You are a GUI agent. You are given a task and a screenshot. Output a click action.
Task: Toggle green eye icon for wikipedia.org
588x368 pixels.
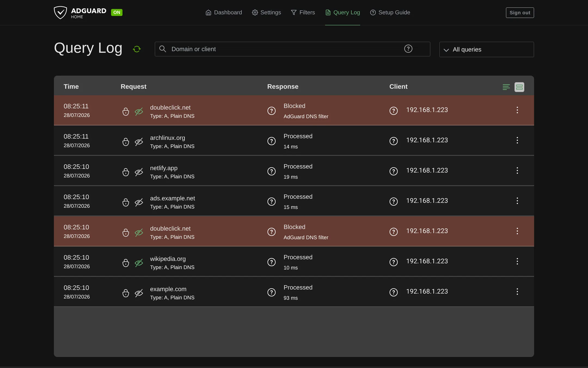(x=139, y=263)
